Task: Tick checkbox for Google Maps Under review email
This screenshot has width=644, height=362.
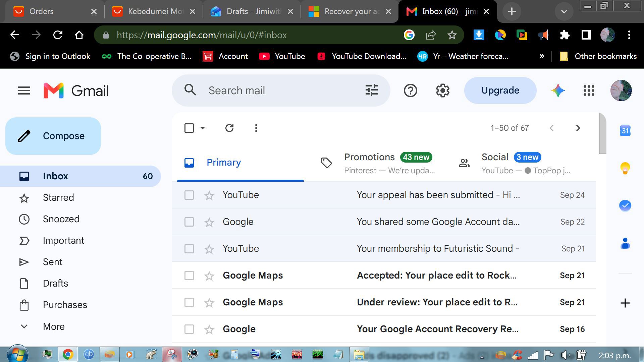Action: tap(189, 302)
